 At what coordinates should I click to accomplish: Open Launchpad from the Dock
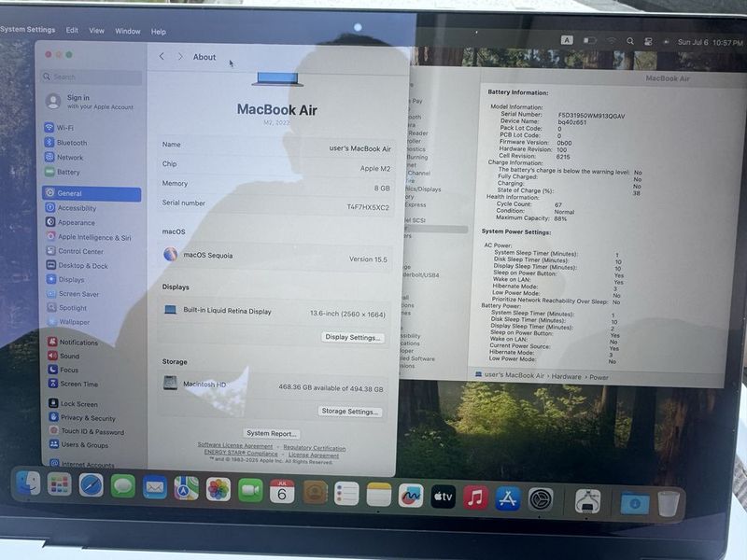pos(60,485)
